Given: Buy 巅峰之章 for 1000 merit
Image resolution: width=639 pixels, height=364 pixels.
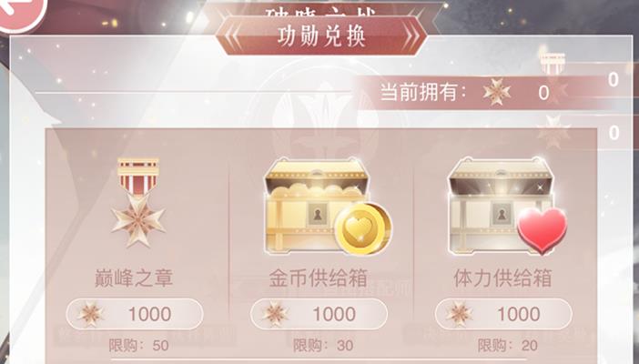Looking at the screenshot, I should (135, 314).
